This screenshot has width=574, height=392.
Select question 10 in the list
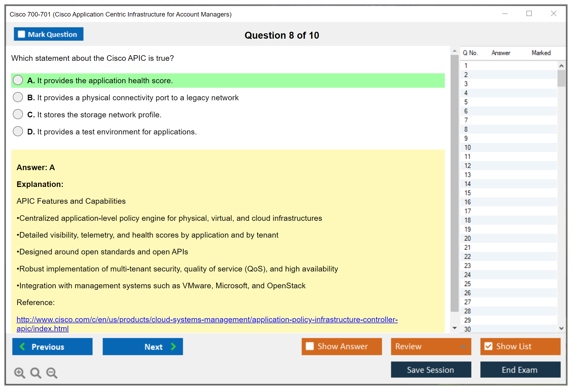[x=467, y=147]
